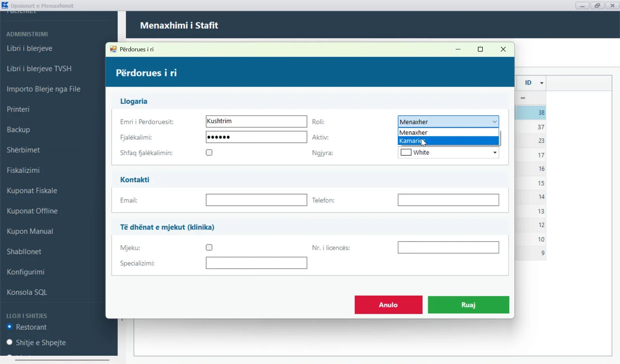Expand the Ngjyra color dropdown arrow
Image resolution: width=620 pixels, height=364 pixels.
coord(495,153)
